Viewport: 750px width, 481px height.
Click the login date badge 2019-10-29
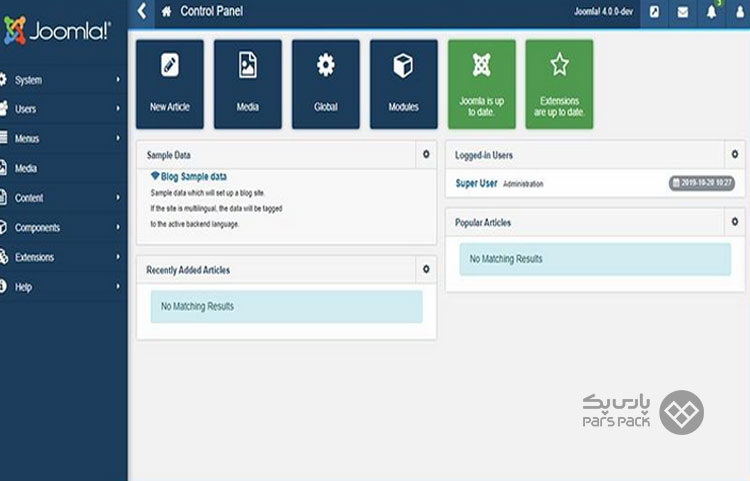click(x=702, y=183)
